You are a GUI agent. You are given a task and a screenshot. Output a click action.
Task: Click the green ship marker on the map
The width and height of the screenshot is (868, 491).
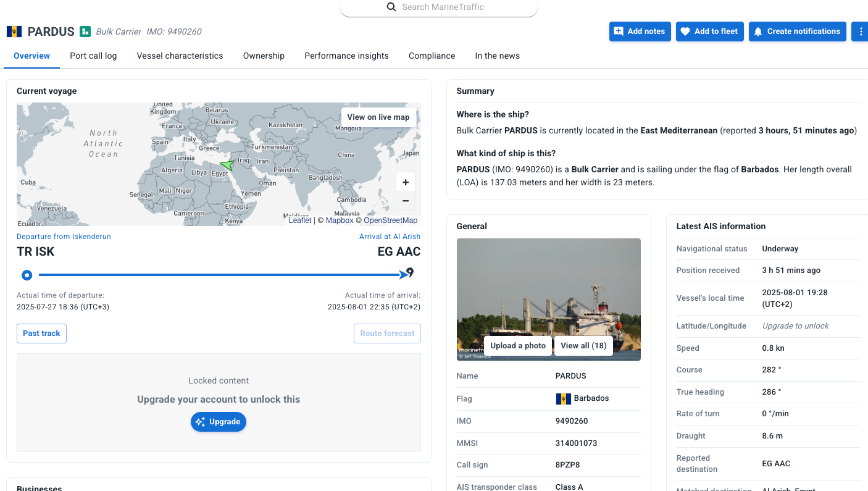227,165
